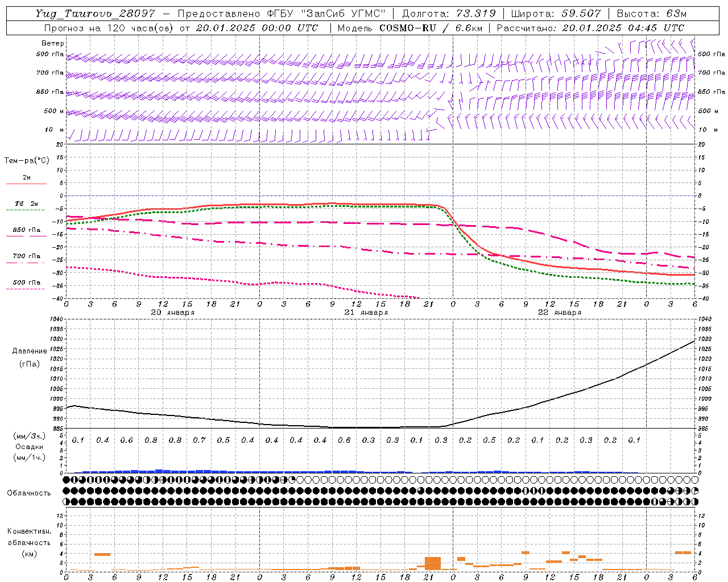
Task: Click the Ветер section label
Action: pyautogui.click(x=53, y=43)
